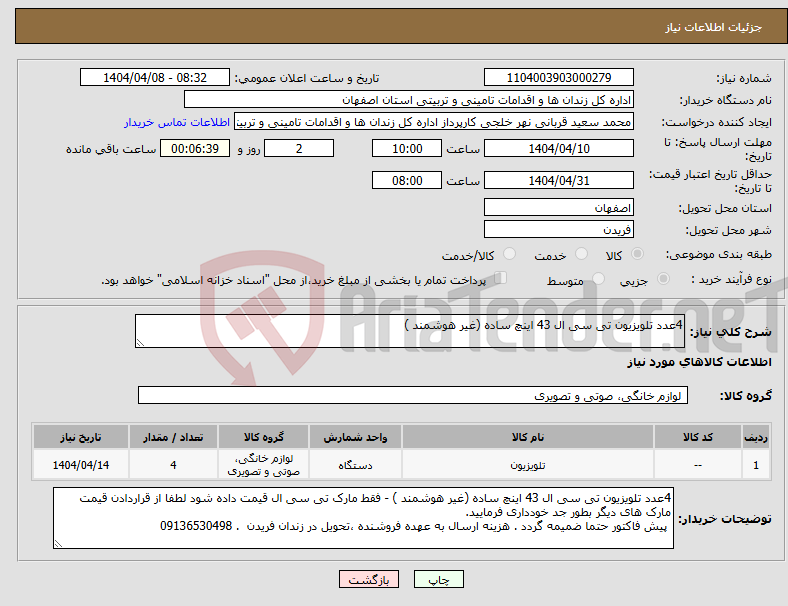The height and width of the screenshot is (606, 788).
Task: Select the جزیی purchase type radio
Action: tap(663, 279)
